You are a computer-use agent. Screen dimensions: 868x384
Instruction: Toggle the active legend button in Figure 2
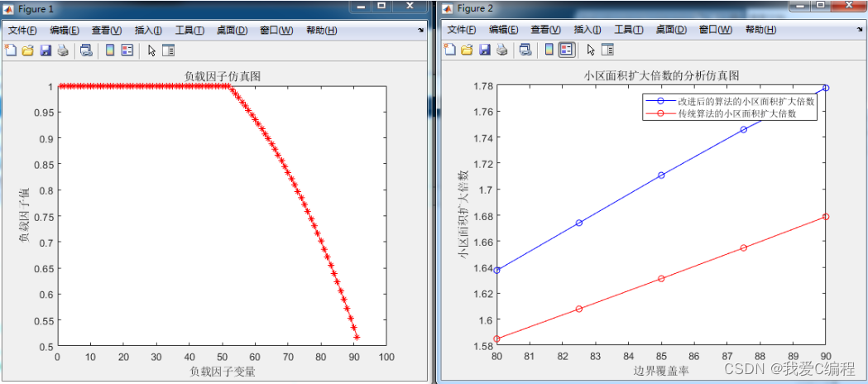tap(566, 50)
